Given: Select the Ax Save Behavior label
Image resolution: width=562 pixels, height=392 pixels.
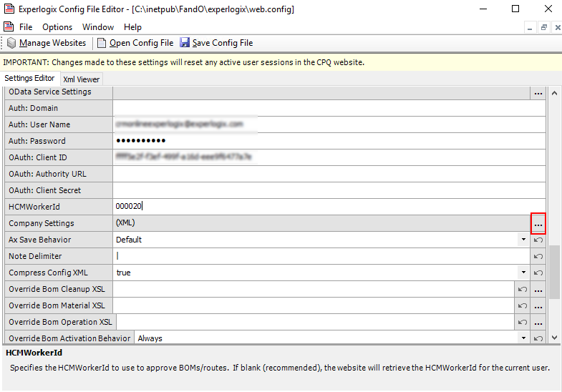Looking at the screenshot, I should coord(40,240).
